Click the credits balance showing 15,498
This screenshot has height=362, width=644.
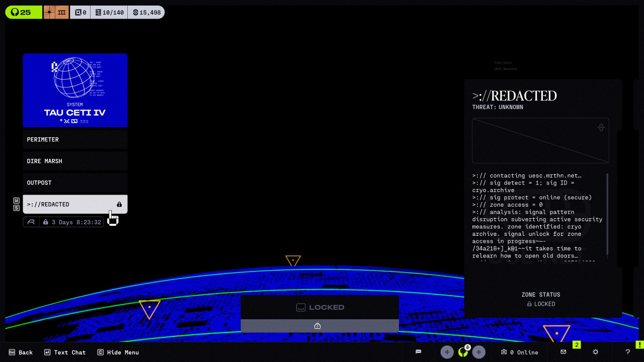(146, 12)
